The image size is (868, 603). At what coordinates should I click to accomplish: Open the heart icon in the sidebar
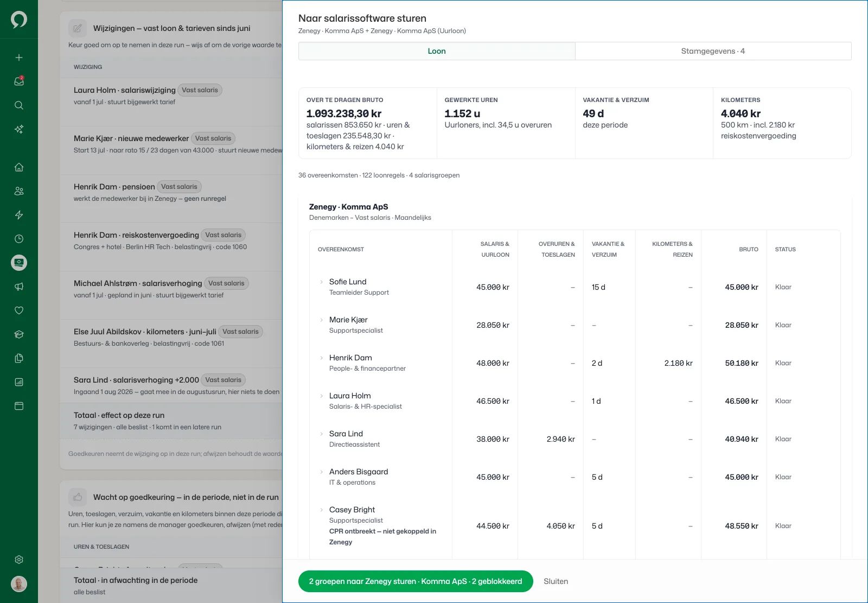point(19,310)
